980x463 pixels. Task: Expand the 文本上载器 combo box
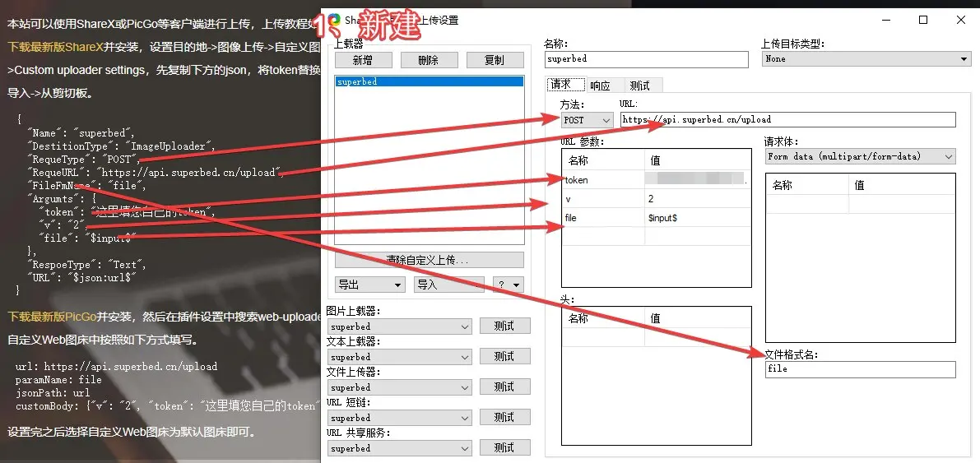[400, 357]
